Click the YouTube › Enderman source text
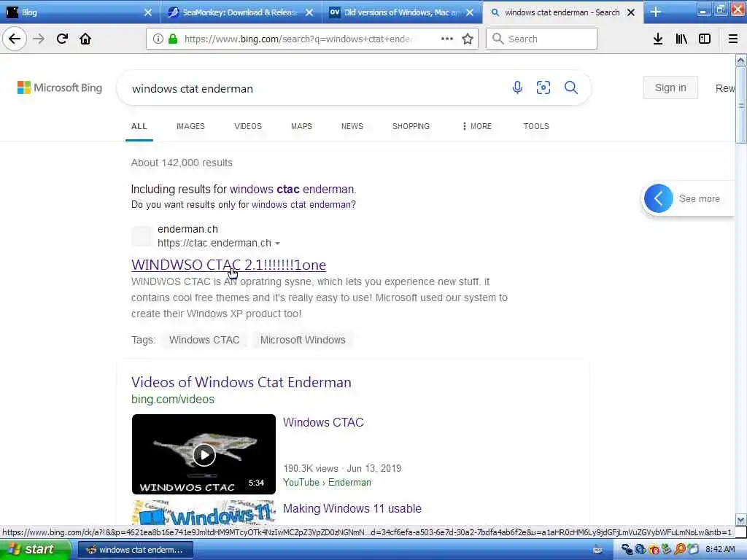747x560 pixels. [327, 483]
